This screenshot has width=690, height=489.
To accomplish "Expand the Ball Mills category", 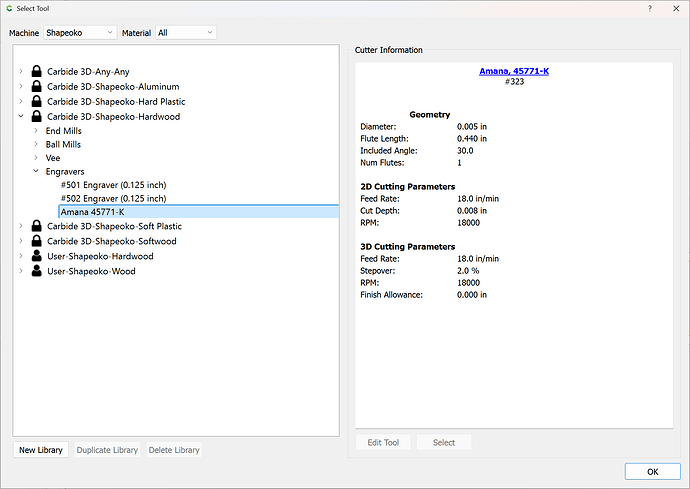I will (36, 145).
